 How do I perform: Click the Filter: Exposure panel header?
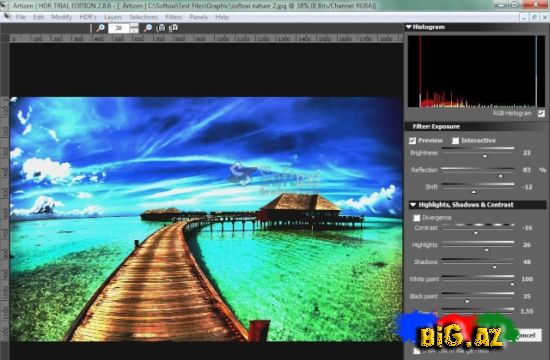tap(476, 127)
